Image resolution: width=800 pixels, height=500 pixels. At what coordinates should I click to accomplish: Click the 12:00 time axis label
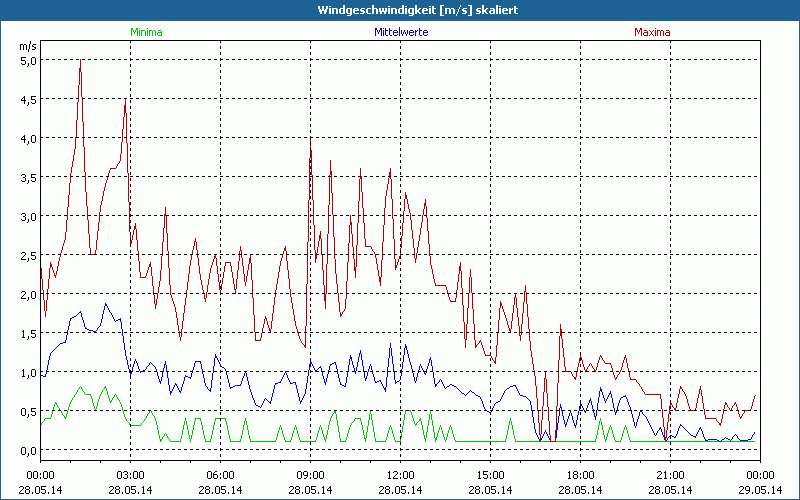pos(400,475)
